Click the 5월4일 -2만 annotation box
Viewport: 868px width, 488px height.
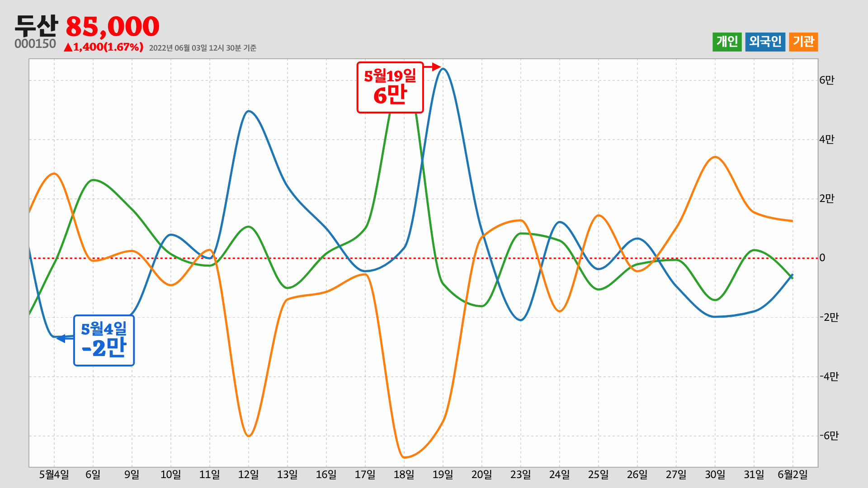pos(104,340)
